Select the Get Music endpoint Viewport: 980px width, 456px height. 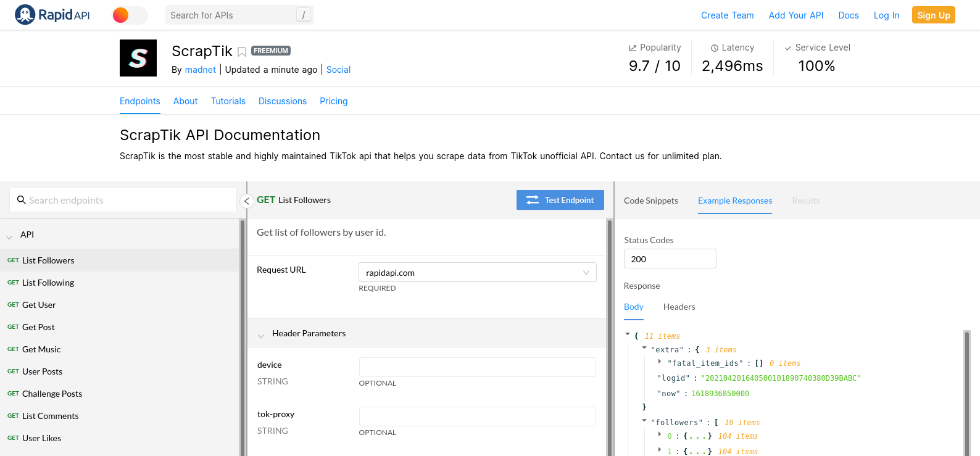tap(119, 349)
